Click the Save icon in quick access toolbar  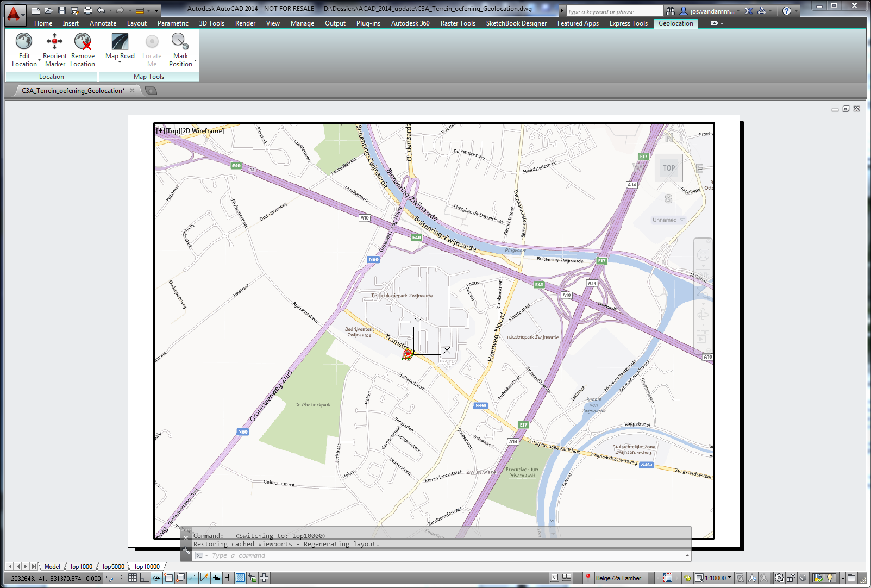point(61,10)
